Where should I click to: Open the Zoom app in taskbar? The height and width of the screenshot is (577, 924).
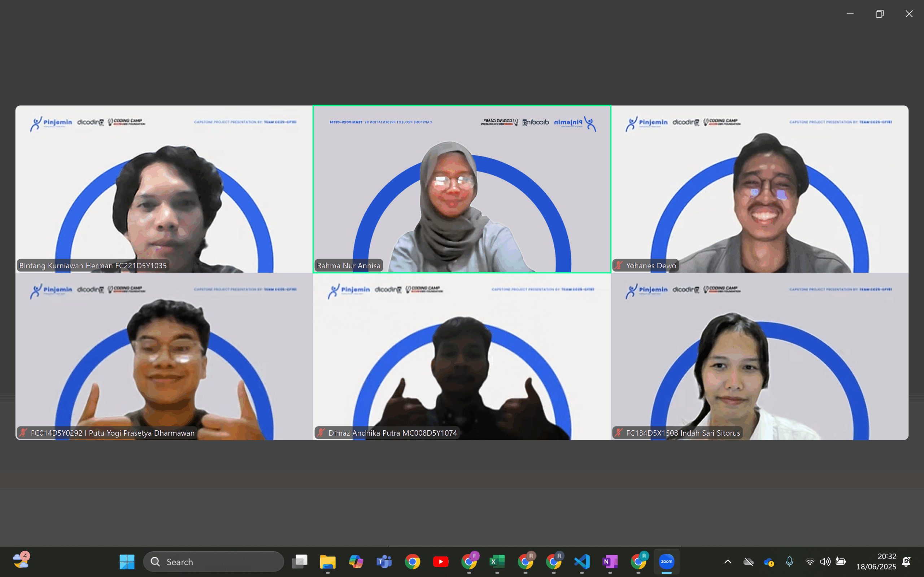click(x=666, y=561)
